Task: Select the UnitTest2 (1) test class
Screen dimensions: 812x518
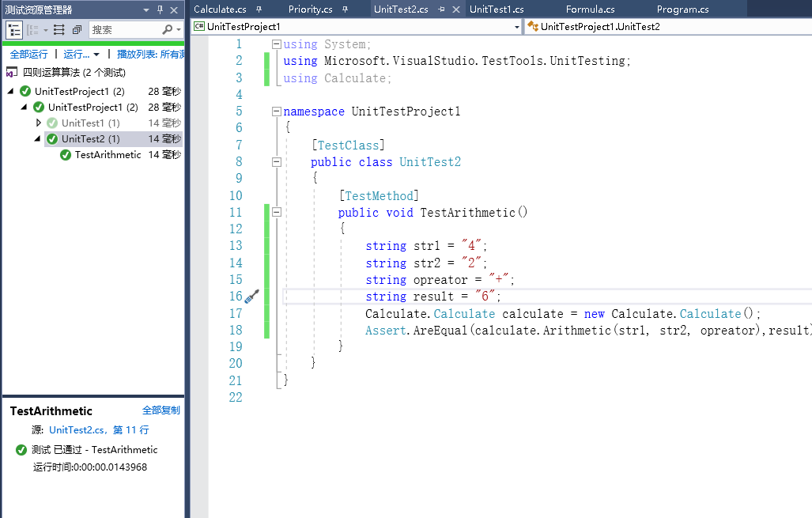Action: click(91, 139)
